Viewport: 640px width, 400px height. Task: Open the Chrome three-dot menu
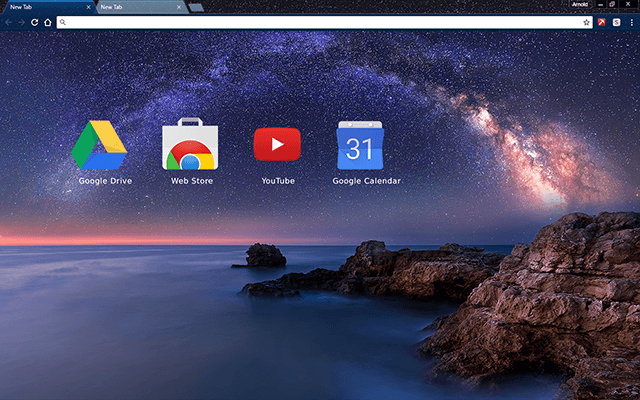pos(631,22)
